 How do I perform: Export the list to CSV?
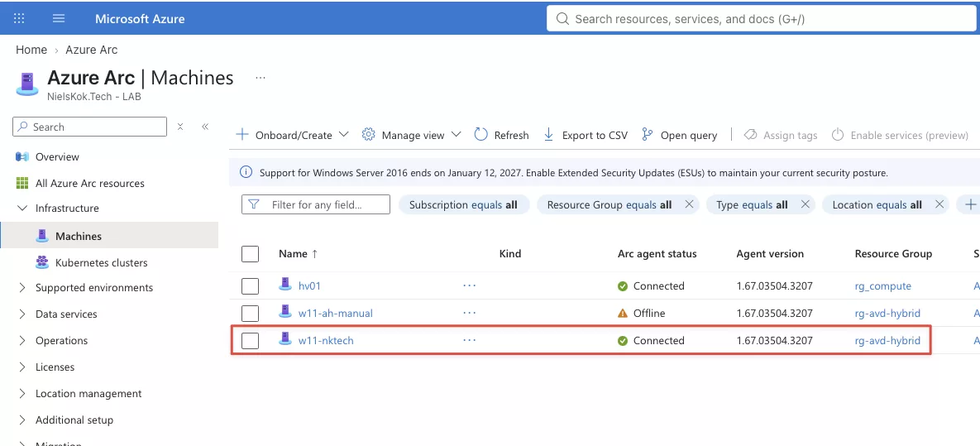(585, 135)
